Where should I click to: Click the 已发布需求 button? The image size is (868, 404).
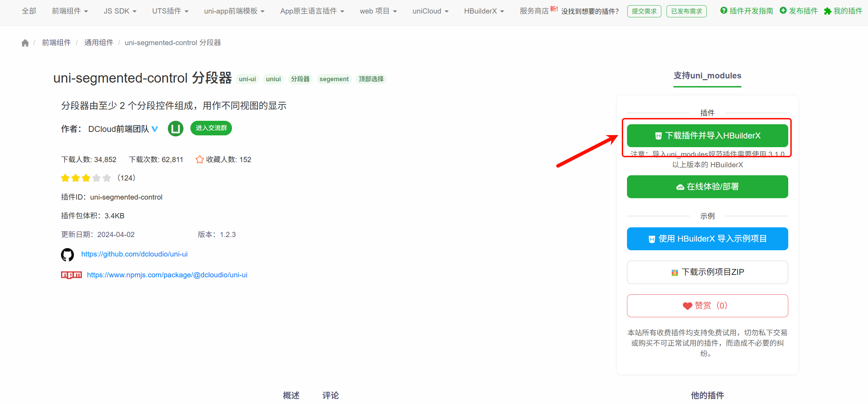coord(687,11)
